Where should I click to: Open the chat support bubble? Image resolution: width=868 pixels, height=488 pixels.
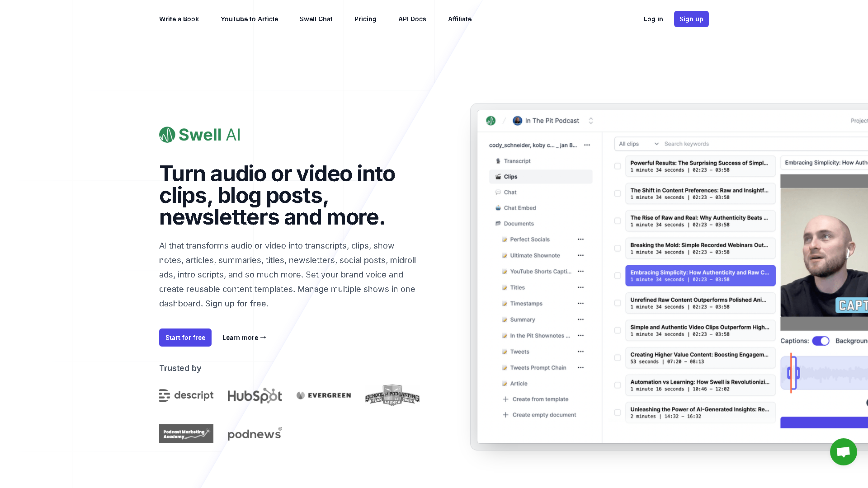click(x=843, y=452)
